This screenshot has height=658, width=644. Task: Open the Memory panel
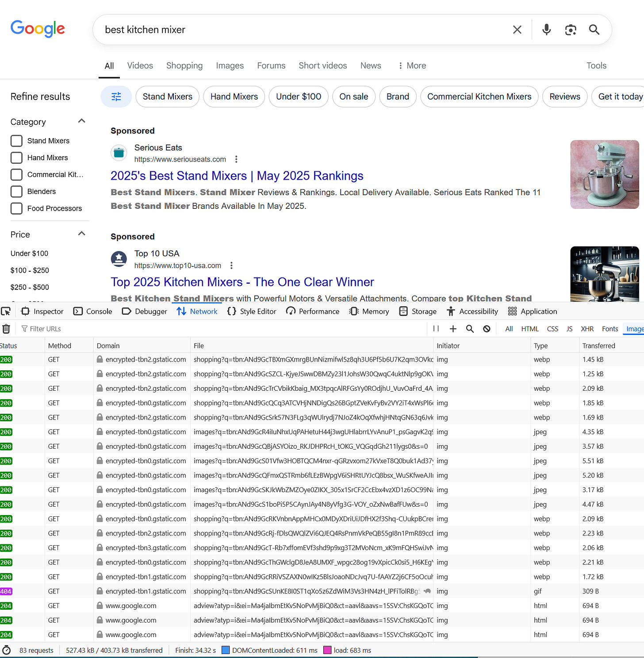(369, 312)
